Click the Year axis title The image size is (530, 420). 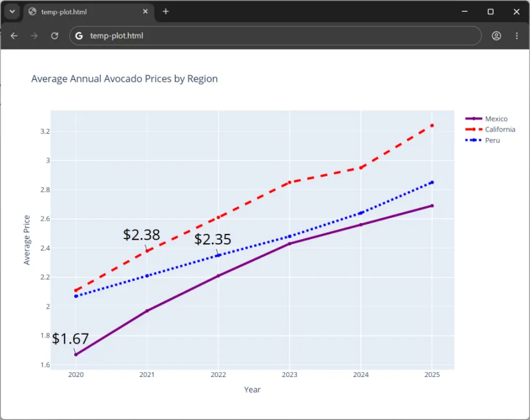click(x=252, y=389)
